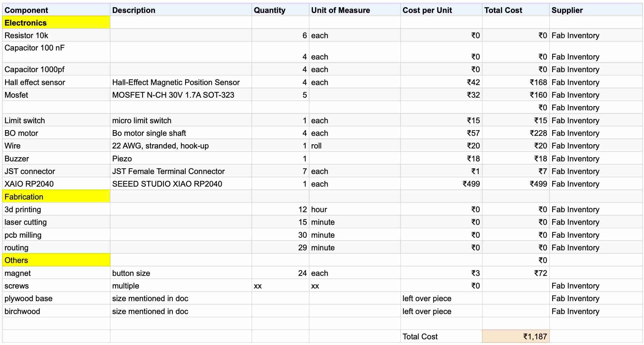The width and height of the screenshot is (644, 345).
Task: Select ₹42 cost per unit cell
Action: coord(441,82)
